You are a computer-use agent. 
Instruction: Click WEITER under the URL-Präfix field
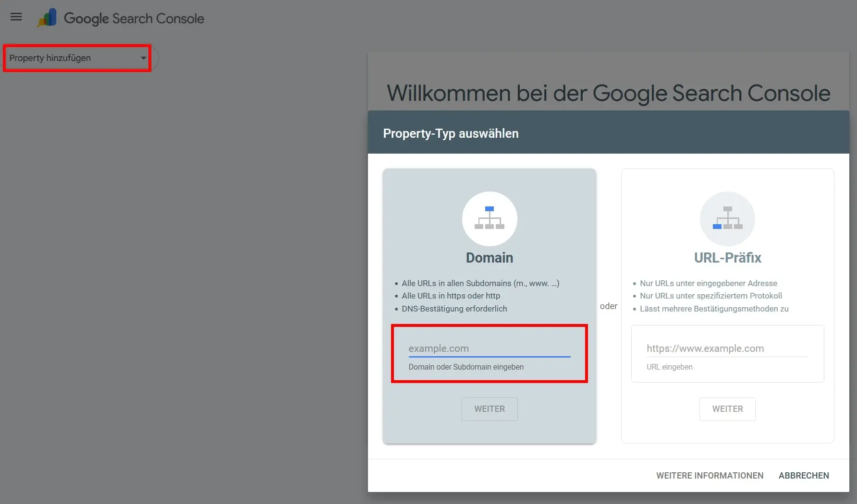pos(727,409)
